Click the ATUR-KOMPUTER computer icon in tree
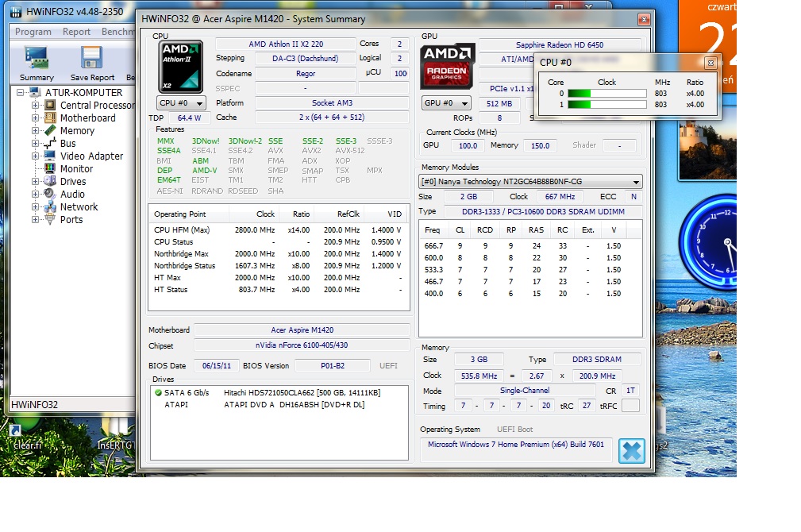The width and height of the screenshot is (801, 532). (x=35, y=92)
